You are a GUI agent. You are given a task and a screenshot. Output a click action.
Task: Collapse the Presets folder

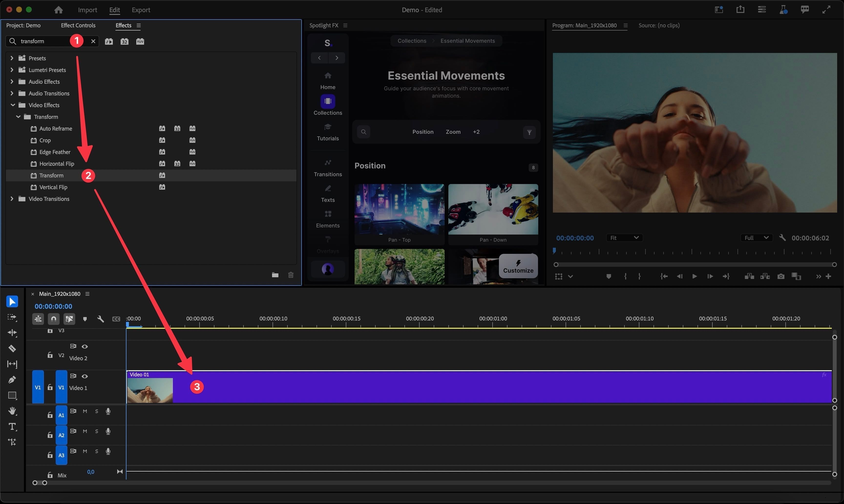point(11,58)
